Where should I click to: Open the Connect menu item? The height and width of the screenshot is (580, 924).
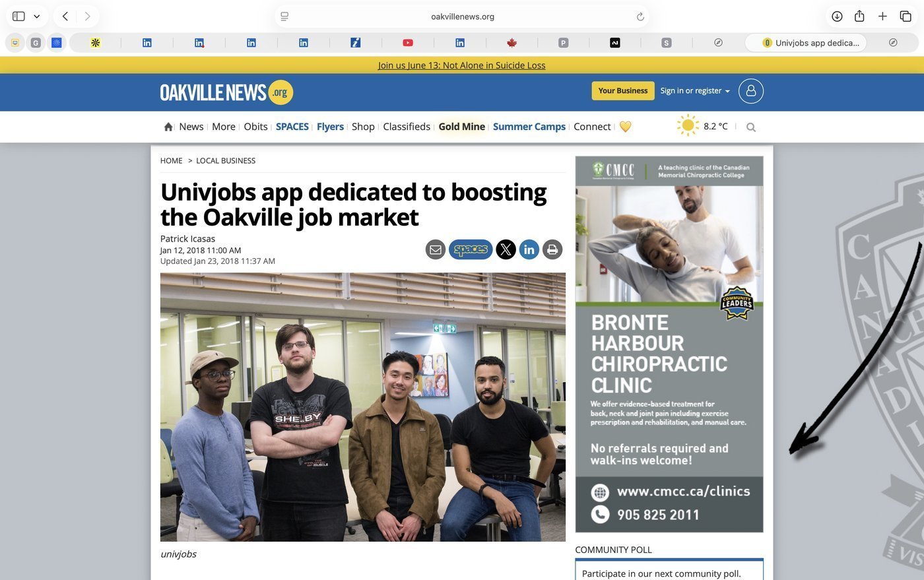[592, 127]
